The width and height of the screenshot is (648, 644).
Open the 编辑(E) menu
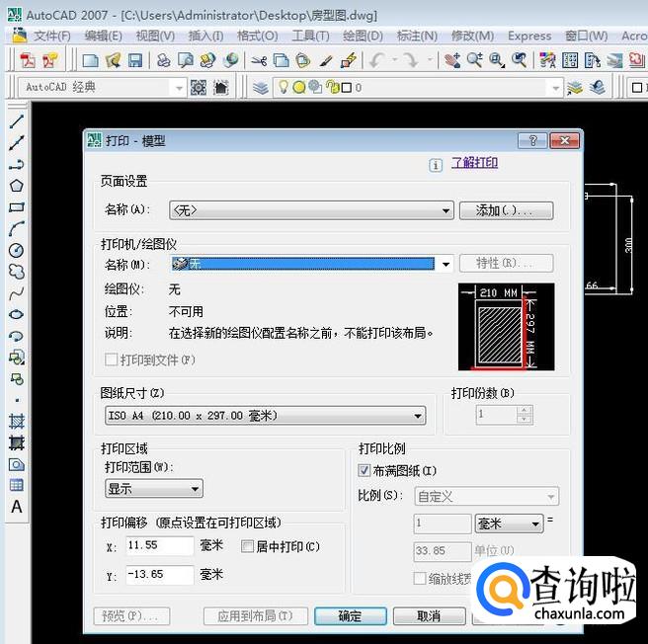[x=104, y=36]
